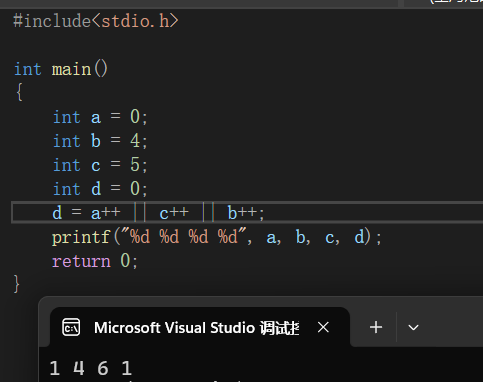Open a new terminal tab with the plus icon
Screen dimensions: 483x382
376,327
